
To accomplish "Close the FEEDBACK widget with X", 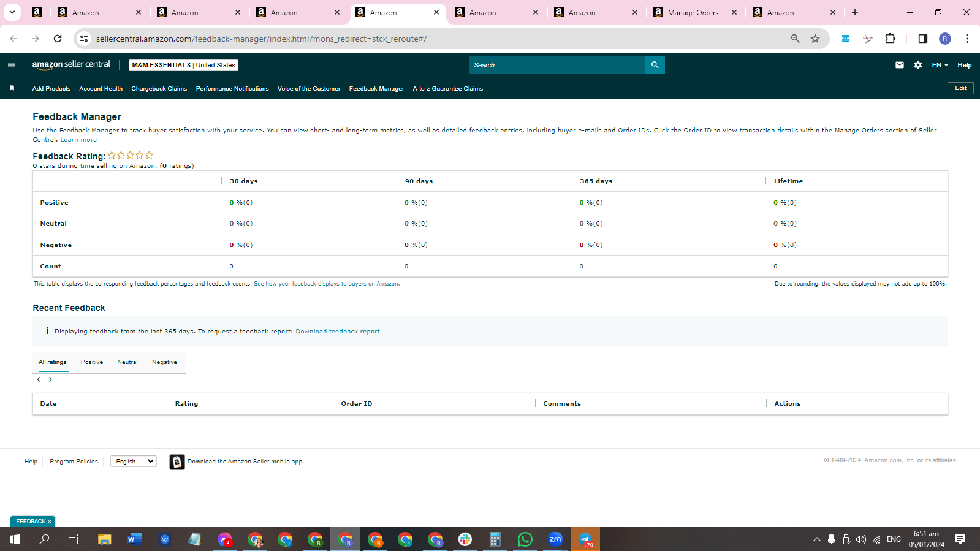I will 50,522.
